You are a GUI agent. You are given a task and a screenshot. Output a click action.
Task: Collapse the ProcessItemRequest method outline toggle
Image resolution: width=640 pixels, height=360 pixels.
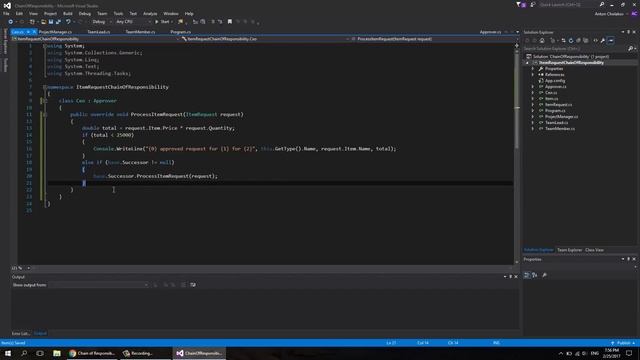click(44, 114)
